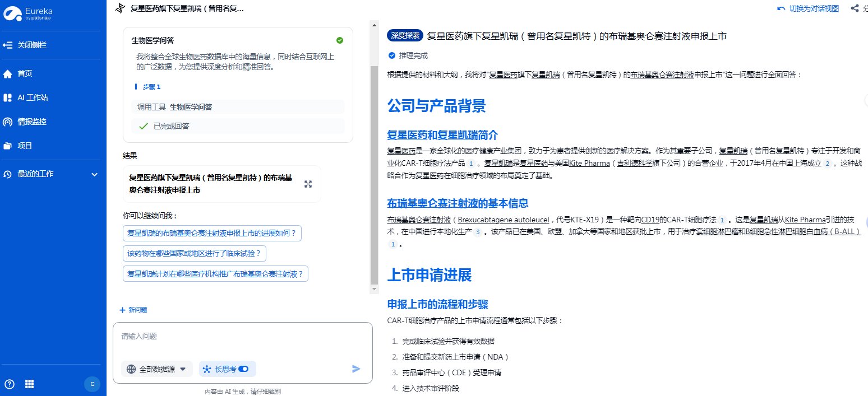
Task: Expand the 最近的工作 section
Action: pos(94,174)
